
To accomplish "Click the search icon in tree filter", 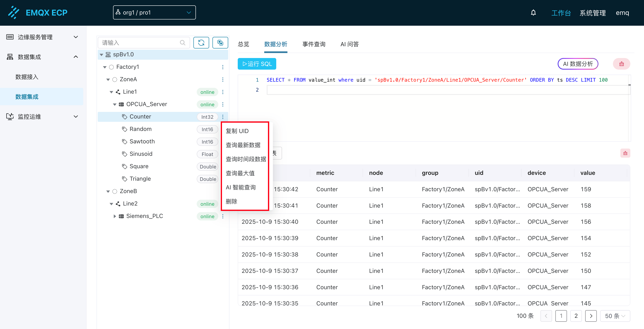I will tap(183, 43).
